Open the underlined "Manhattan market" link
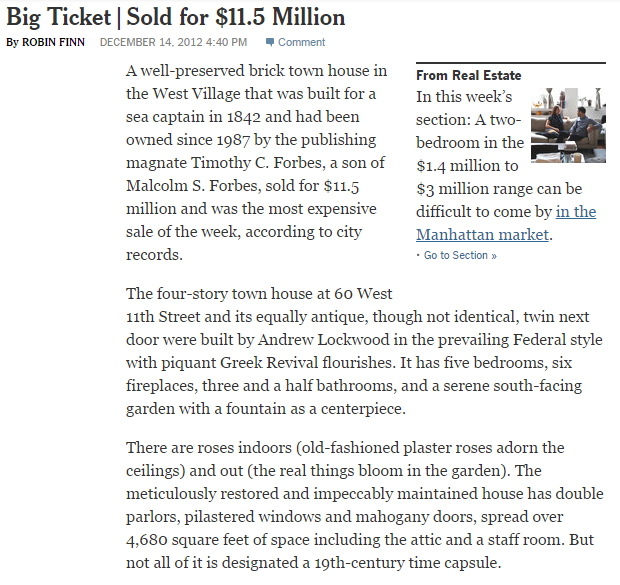Screen dimensions: 620x585 pyautogui.click(x=482, y=235)
